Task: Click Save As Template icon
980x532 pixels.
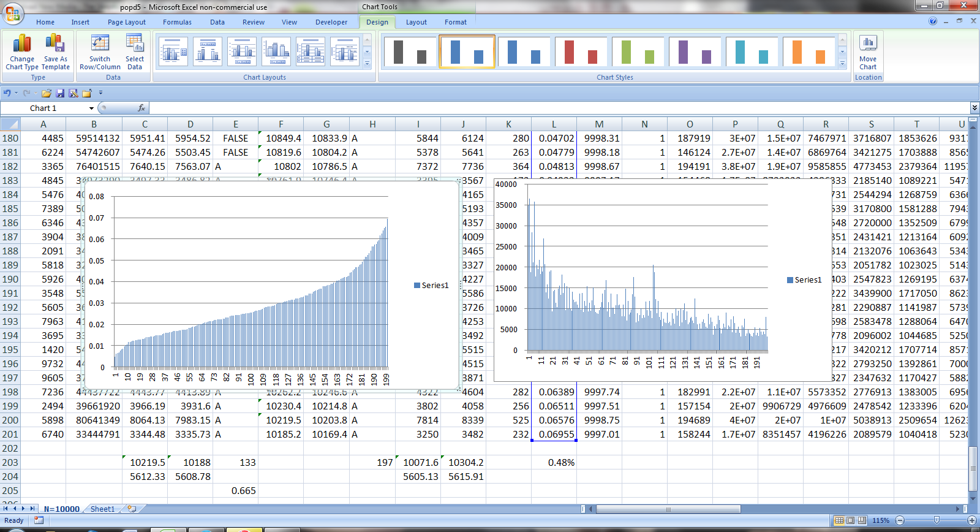Action: 55,45
